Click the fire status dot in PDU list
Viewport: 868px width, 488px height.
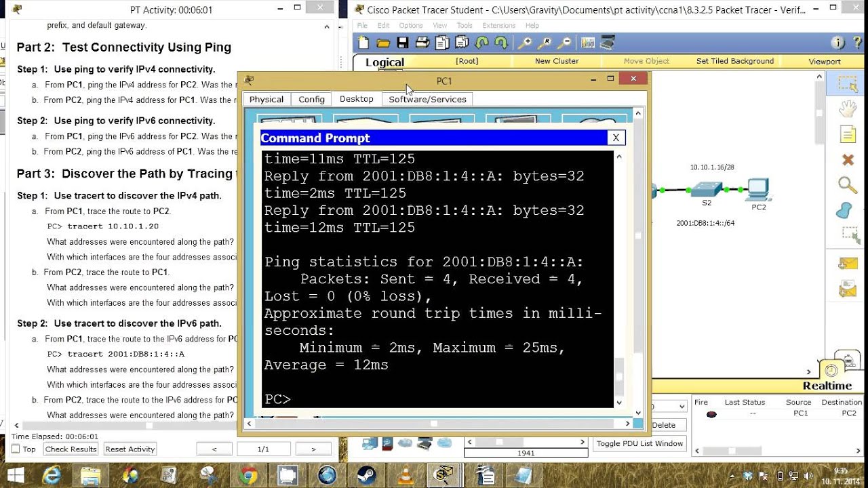coord(711,413)
